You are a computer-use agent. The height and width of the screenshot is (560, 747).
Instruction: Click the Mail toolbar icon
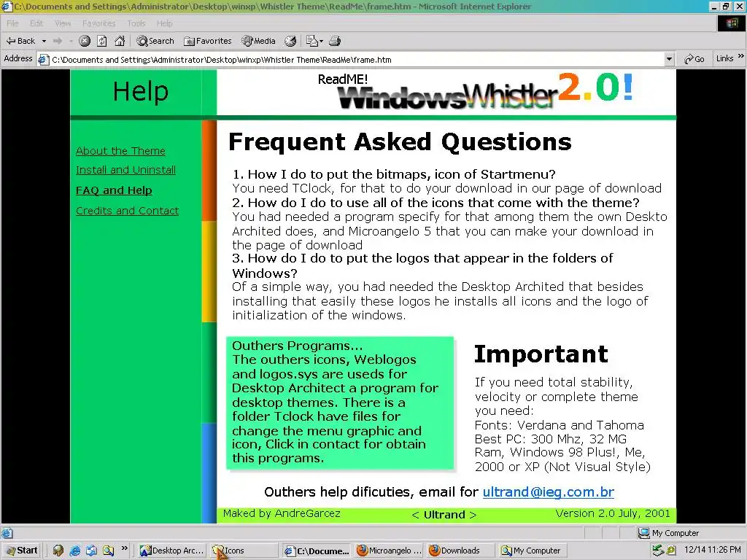[x=311, y=41]
